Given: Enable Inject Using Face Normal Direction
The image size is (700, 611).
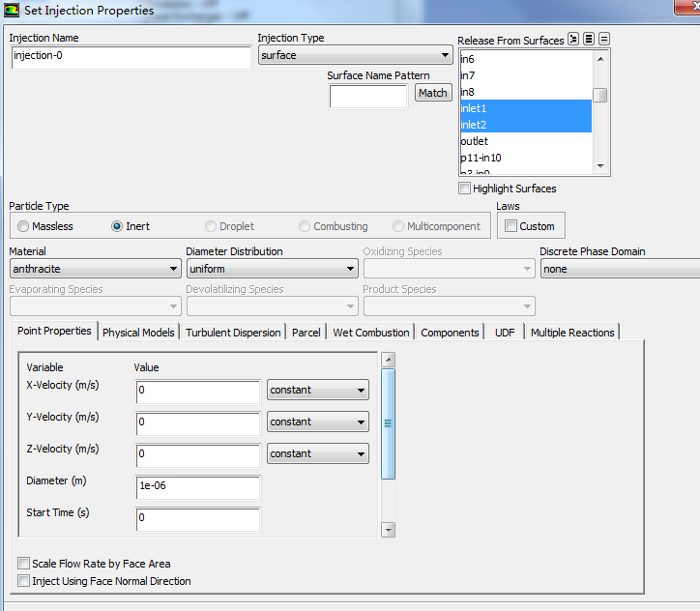Looking at the screenshot, I should 23,581.
